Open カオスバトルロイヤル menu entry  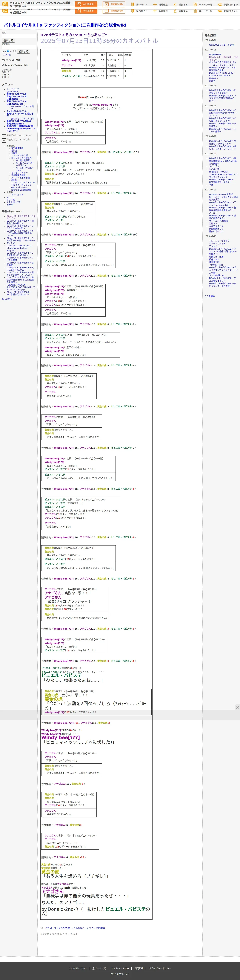(x=17, y=111)
